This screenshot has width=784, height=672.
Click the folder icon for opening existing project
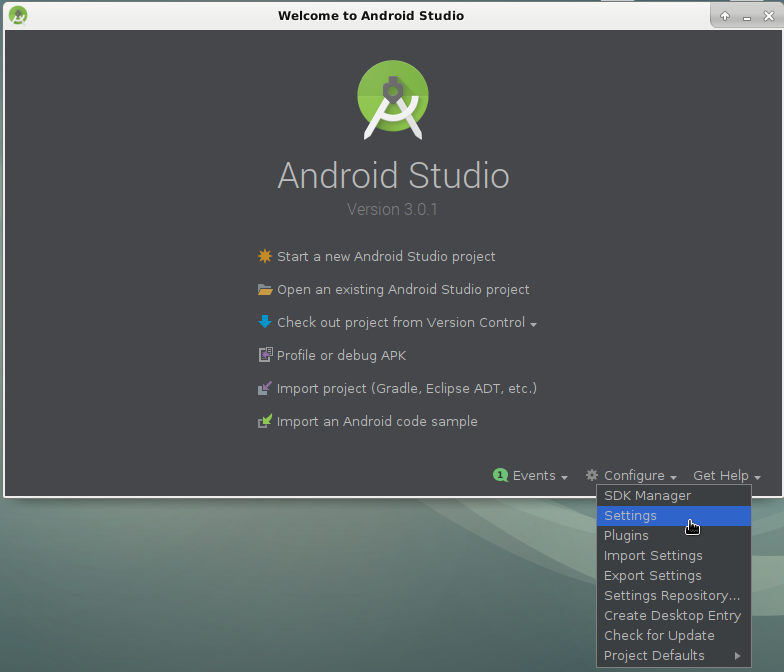[x=265, y=289]
